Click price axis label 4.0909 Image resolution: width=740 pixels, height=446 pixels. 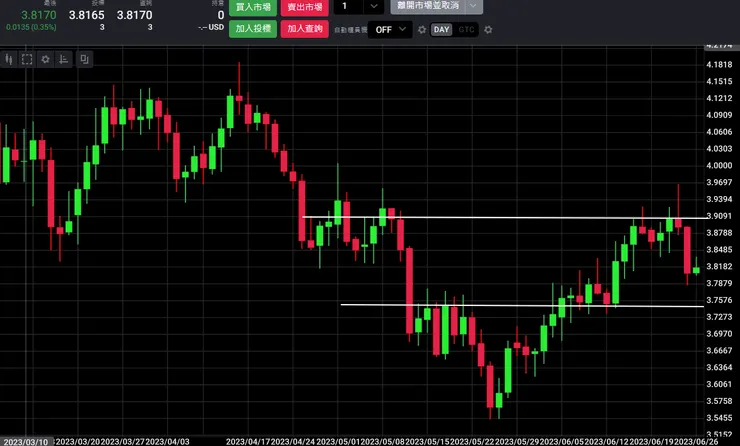(x=719, y=115)
